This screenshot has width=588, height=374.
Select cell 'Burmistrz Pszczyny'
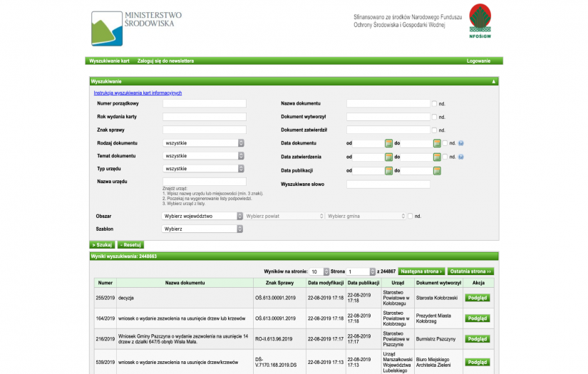click(439, 339)
